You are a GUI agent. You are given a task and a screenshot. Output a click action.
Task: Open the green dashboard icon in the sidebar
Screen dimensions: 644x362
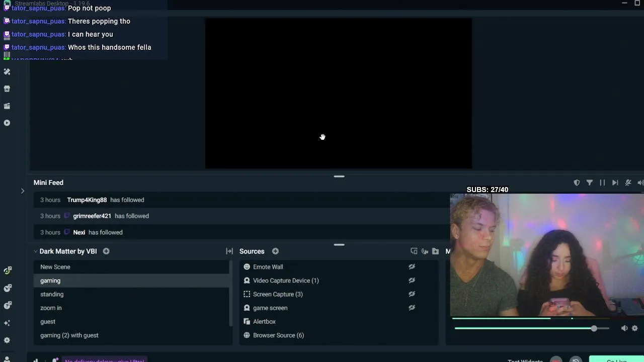point(8,270)
